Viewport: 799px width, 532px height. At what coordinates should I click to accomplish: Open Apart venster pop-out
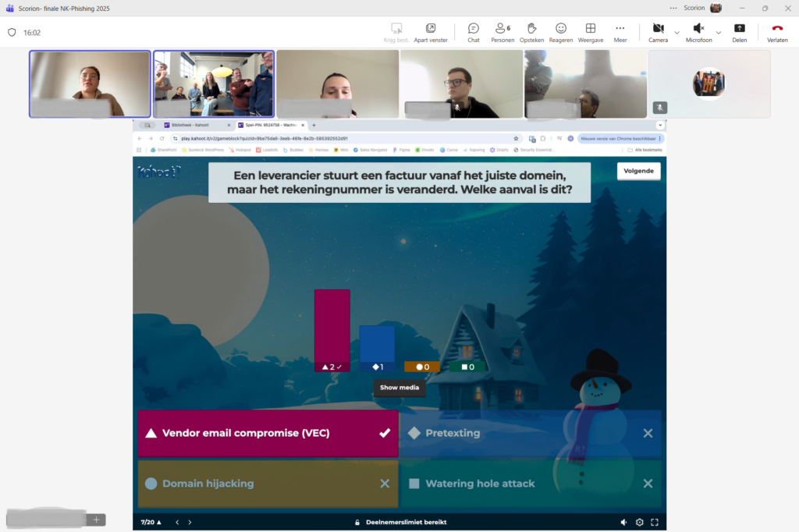431,32
